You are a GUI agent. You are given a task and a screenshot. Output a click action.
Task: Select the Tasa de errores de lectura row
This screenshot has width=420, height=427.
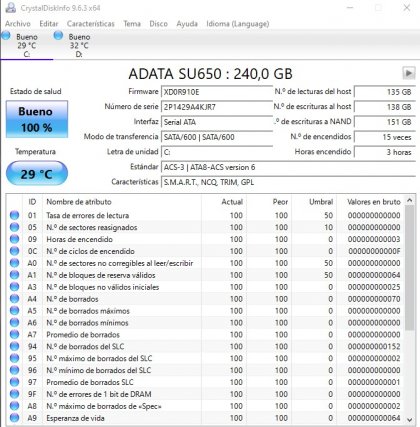coord(205,215)
